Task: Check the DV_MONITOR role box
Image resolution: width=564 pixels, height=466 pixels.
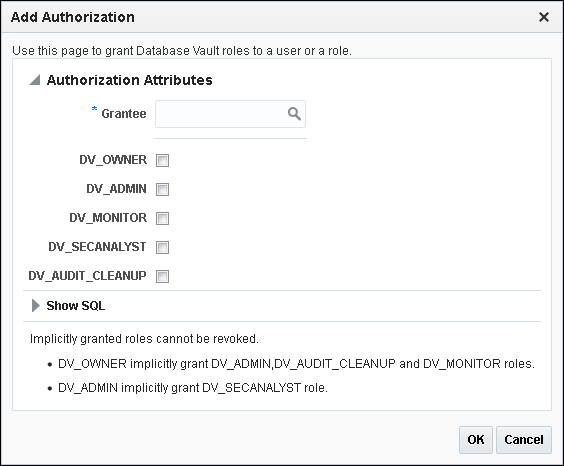Action: pyautogui.click(x=162, y=218)
